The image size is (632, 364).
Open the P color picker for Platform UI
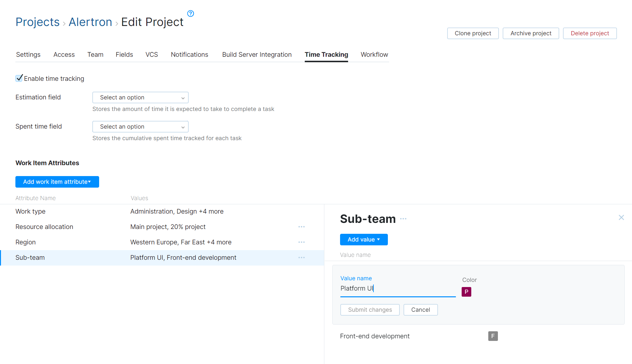coord(466,292)
